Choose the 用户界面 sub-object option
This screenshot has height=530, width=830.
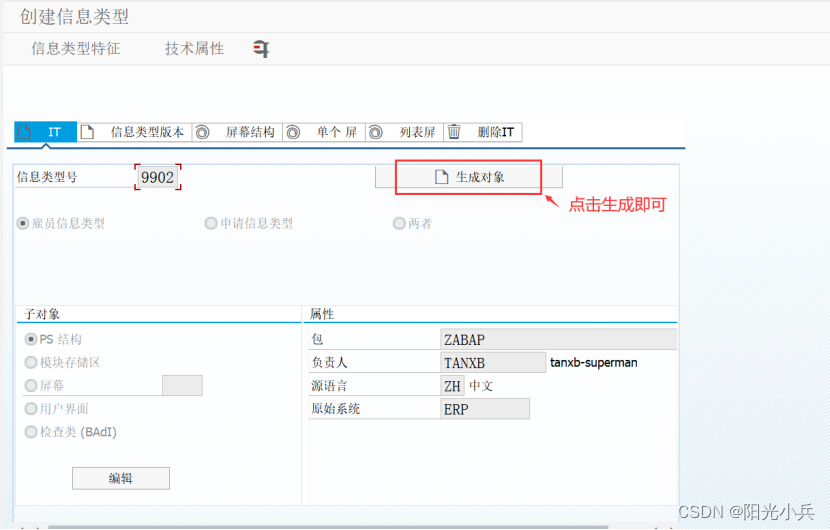click(31, 409)
